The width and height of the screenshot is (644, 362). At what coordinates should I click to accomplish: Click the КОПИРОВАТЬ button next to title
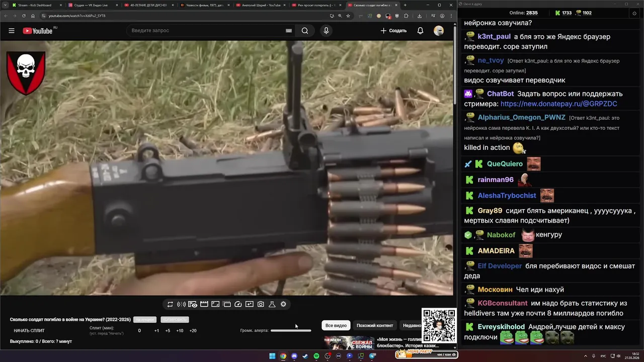(x=175, y=320)
